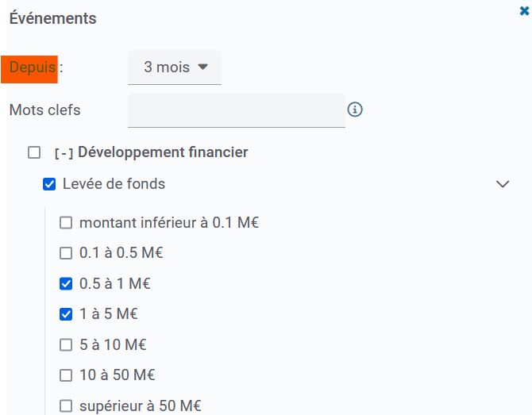Click the 'Événements' panel heading
Viewport: 532px width, 415px height.
[52, 18]
